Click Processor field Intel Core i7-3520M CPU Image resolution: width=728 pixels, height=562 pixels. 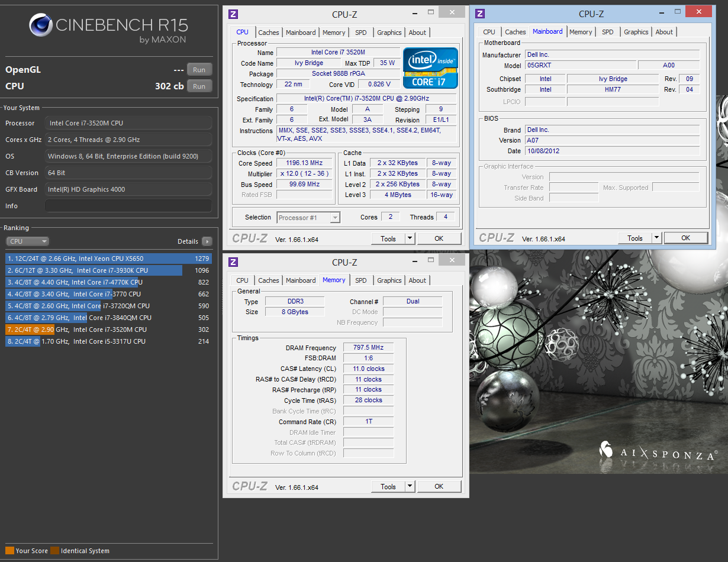click(128, 123)
